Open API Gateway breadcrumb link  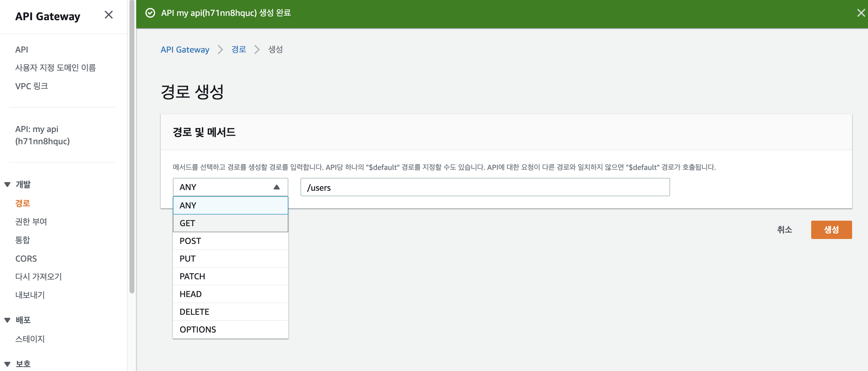[x=185, y=50]
